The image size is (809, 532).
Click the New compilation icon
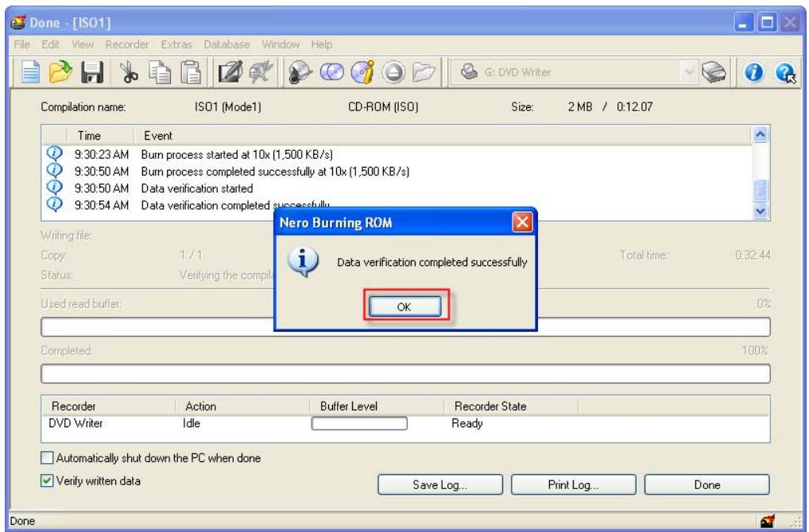click(30, 72)
